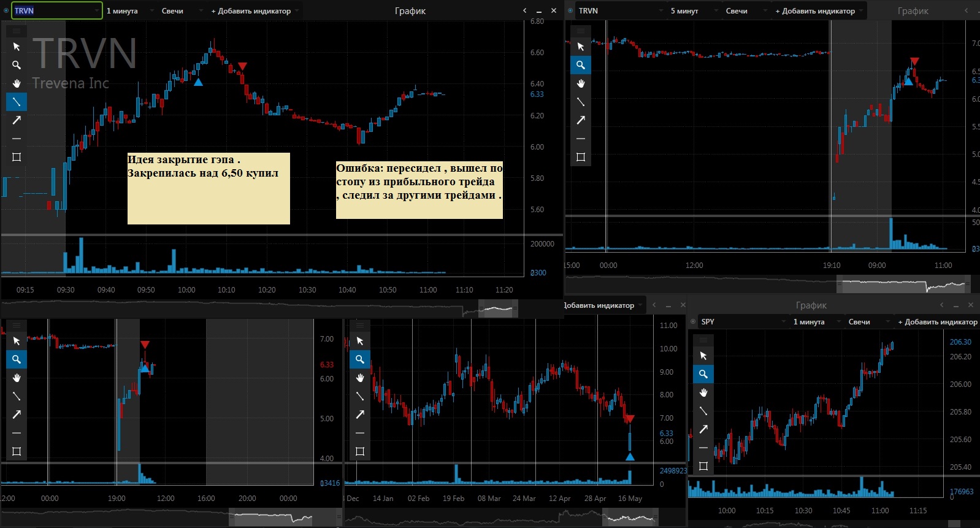Open Добавить индикатор menu in TRVN 1 минута chart

coord(255,10)
